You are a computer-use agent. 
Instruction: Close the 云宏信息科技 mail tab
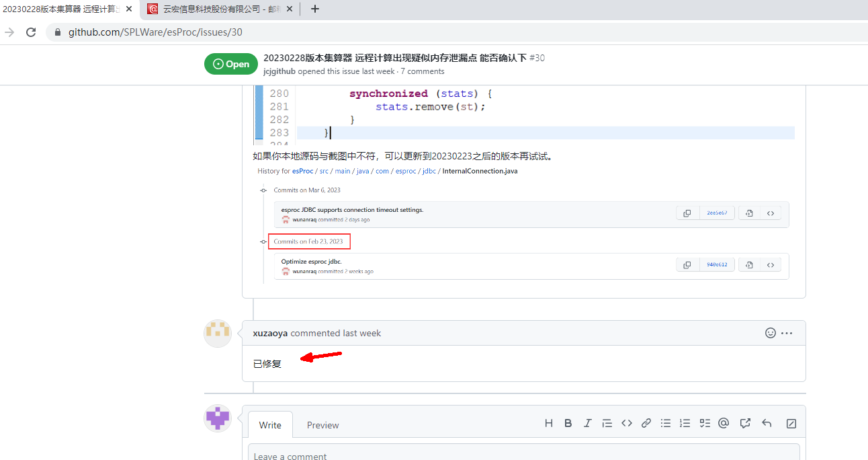pyautogui.click(x=290, y=9)
